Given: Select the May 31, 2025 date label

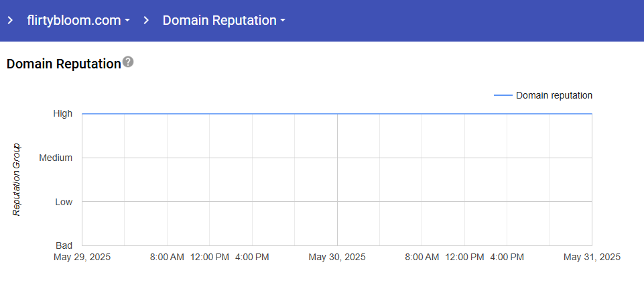Looking at the screenshot, I should click(592, 257).
